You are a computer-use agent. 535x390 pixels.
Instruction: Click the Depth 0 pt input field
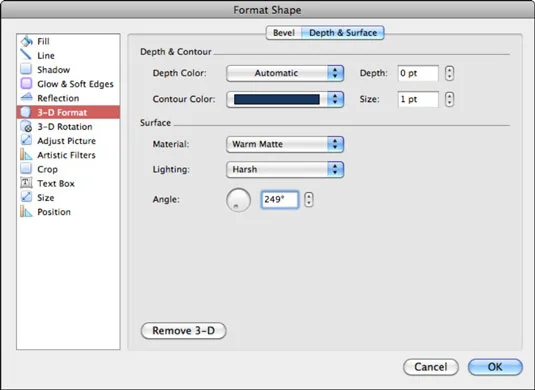418,73
